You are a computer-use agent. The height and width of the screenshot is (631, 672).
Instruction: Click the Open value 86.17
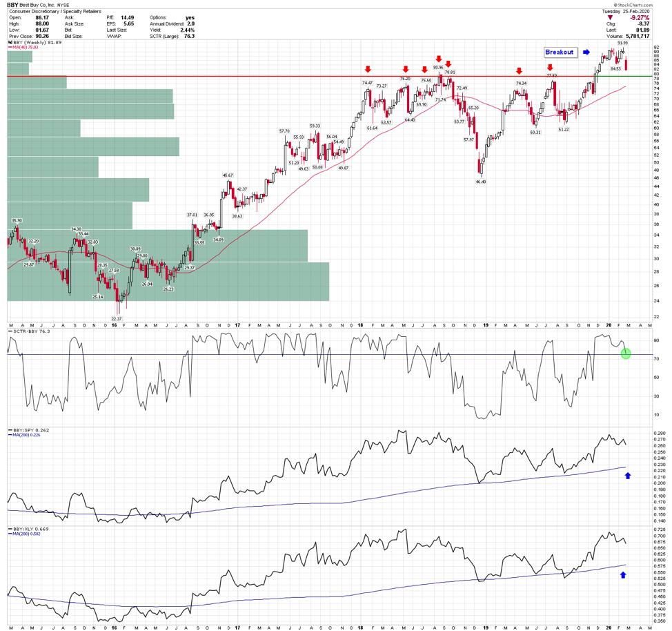[42, 17]
